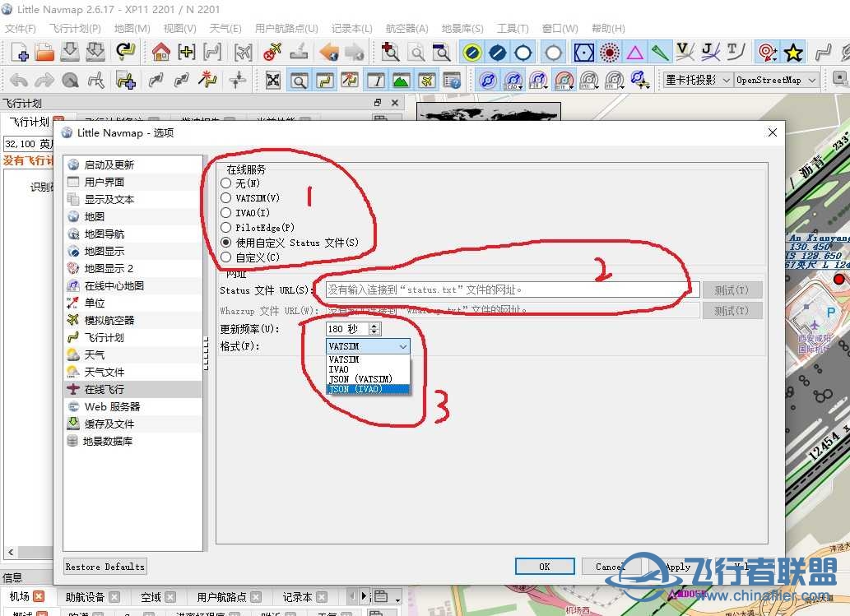Select the VATSIM(V) radio button

point(250,197)
